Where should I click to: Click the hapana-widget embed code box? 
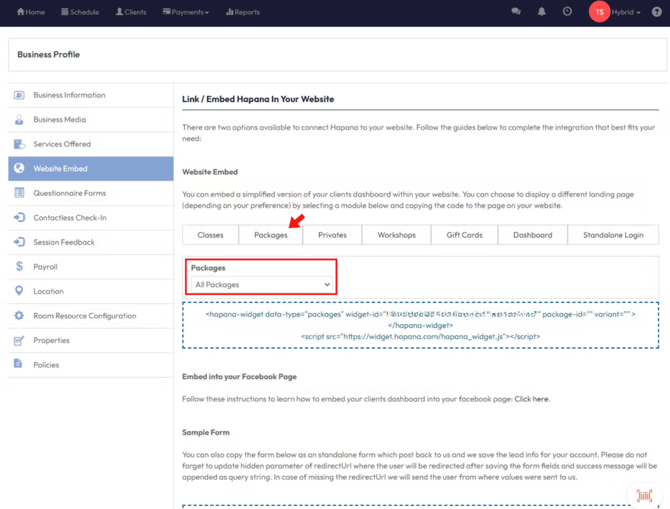point(420,325)
